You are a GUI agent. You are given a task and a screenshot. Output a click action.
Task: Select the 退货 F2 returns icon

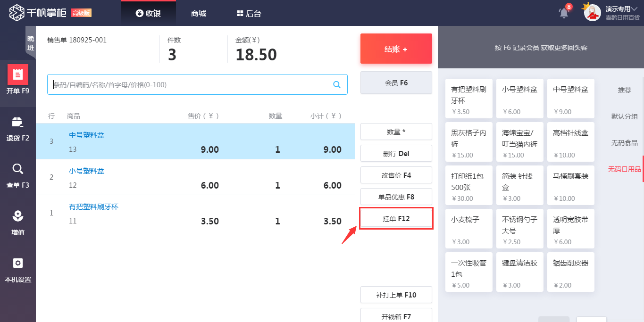click(x=18, y=122)
